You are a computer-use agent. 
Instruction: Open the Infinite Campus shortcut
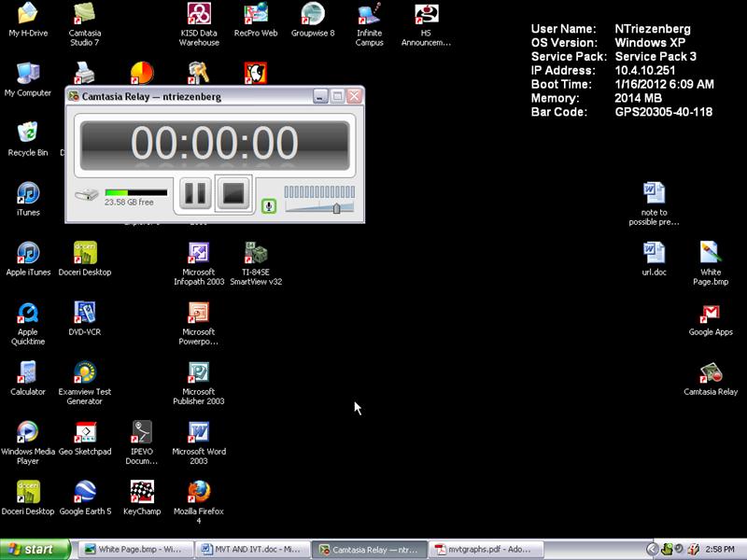[370, 25]
